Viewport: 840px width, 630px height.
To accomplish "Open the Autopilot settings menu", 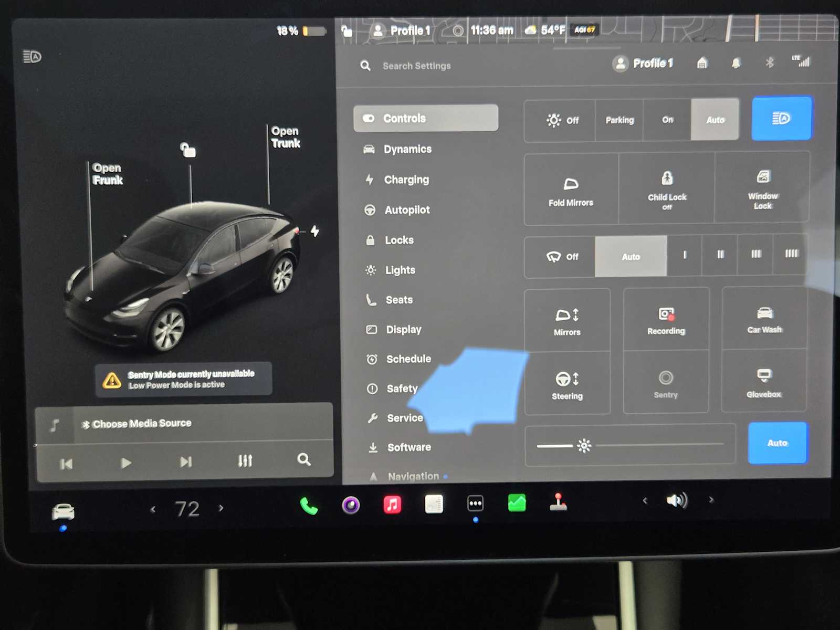I will (x=407, y=210).
